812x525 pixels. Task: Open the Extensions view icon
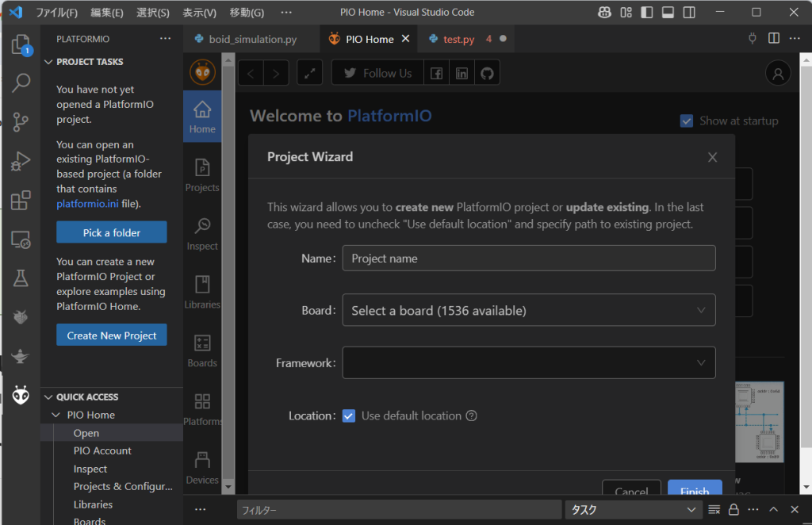[21, 200]
